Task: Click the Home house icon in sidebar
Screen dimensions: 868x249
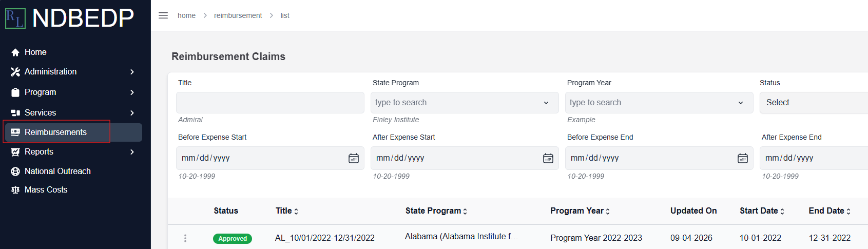Action: tap(15, 52)
